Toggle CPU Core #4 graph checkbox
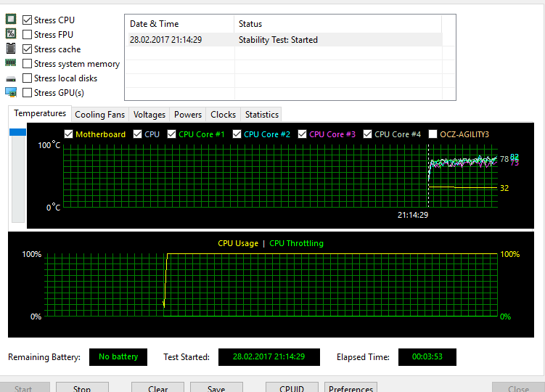This screenshot has height=392, width=545. [x=367, y=134]
